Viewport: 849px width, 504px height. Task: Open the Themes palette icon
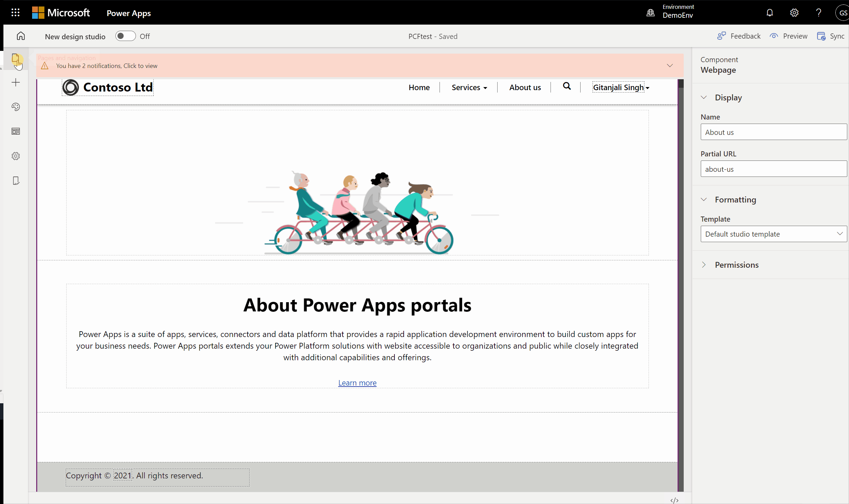[x=16, y=107]
